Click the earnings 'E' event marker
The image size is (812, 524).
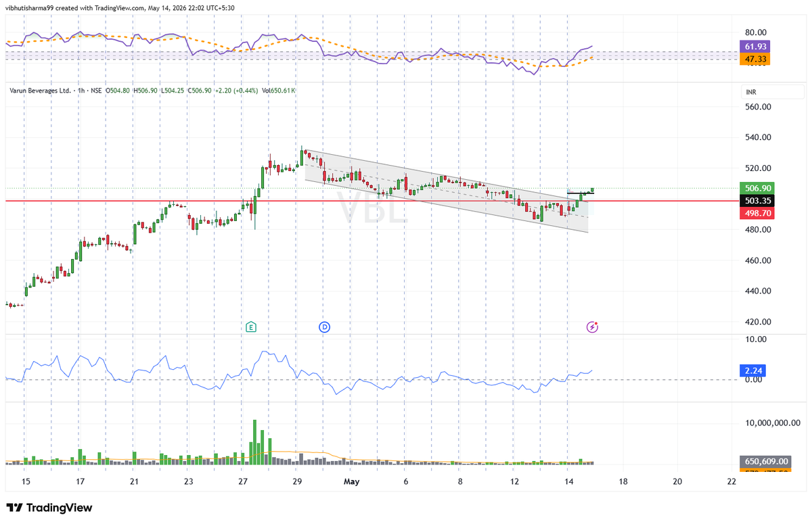(x=251, y=327)
